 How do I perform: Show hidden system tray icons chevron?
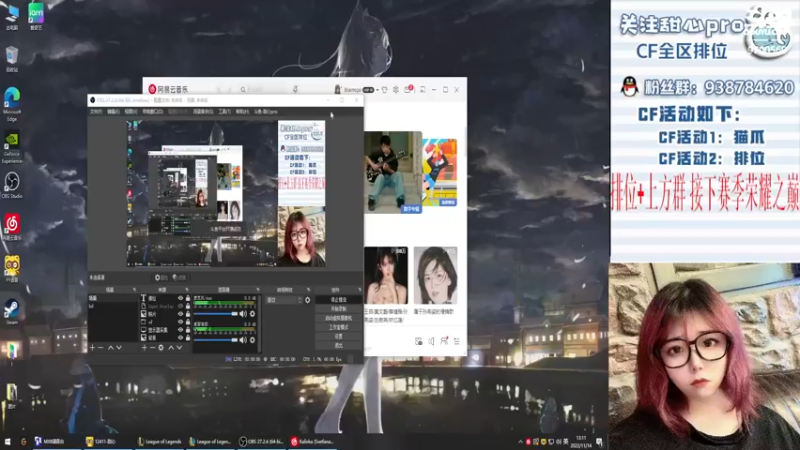click(520, 442)
